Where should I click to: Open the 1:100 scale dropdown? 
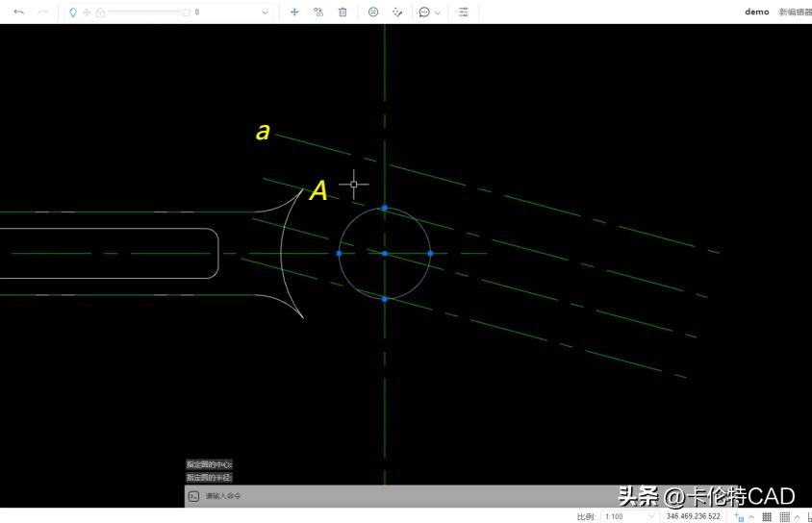tap(630, 516)
